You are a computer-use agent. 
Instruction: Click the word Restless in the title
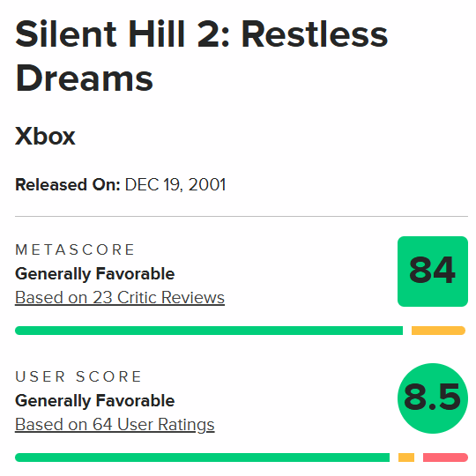click(315, 34)
